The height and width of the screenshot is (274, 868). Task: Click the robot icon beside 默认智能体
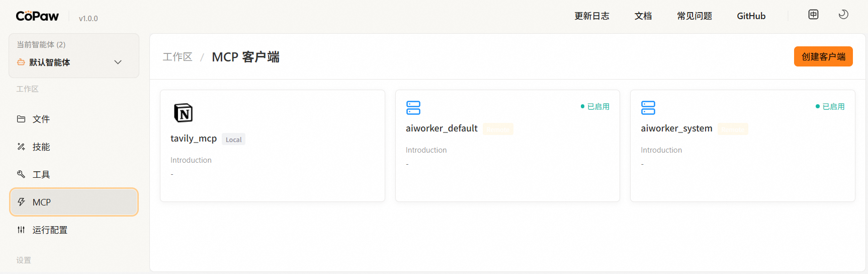click(x=21, y=62)
